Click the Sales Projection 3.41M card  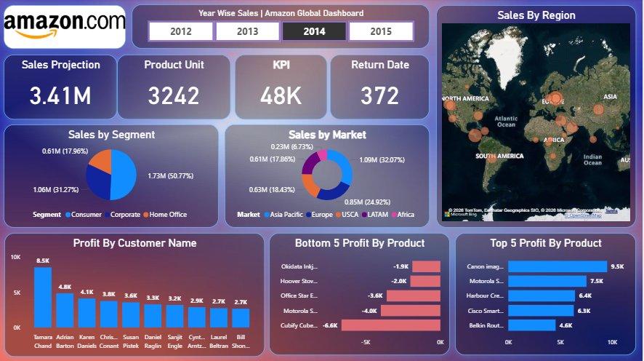click(60, 87)
